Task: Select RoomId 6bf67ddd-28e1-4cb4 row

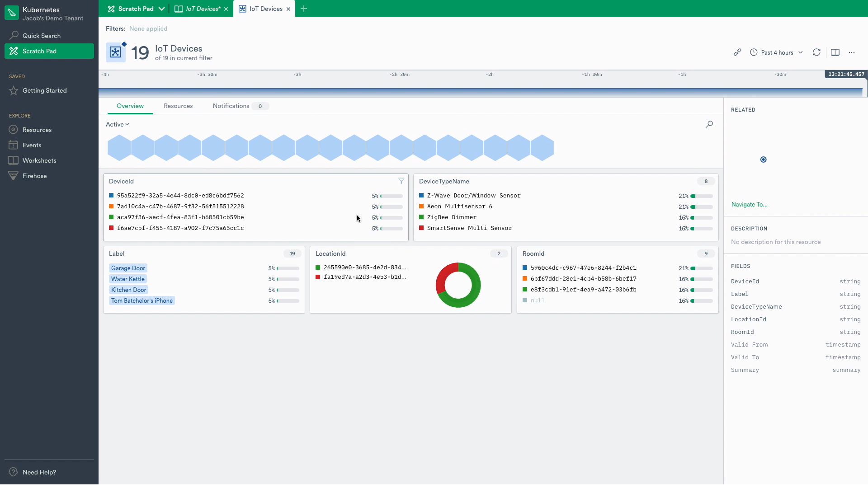Action: [618, 279]
